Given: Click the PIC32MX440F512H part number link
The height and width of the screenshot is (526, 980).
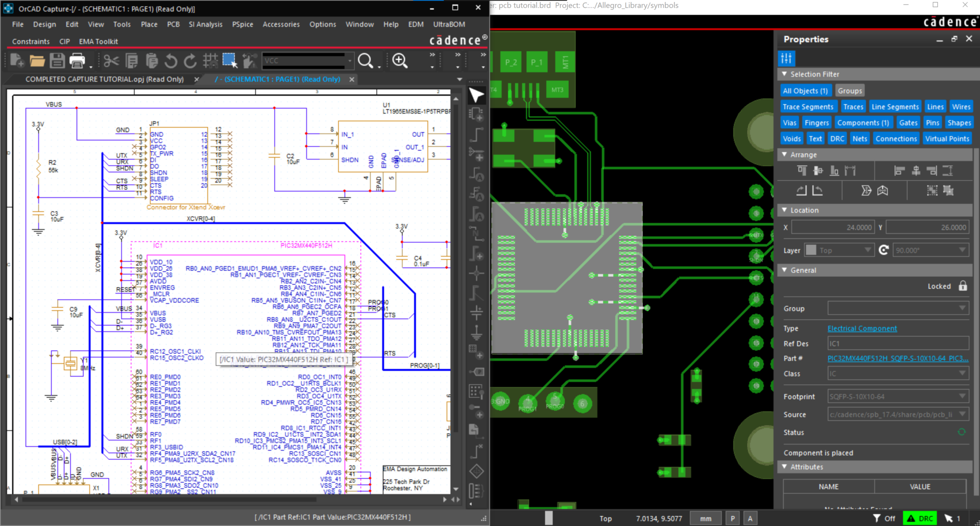Looking at the screenshot, I should (897, 358).
